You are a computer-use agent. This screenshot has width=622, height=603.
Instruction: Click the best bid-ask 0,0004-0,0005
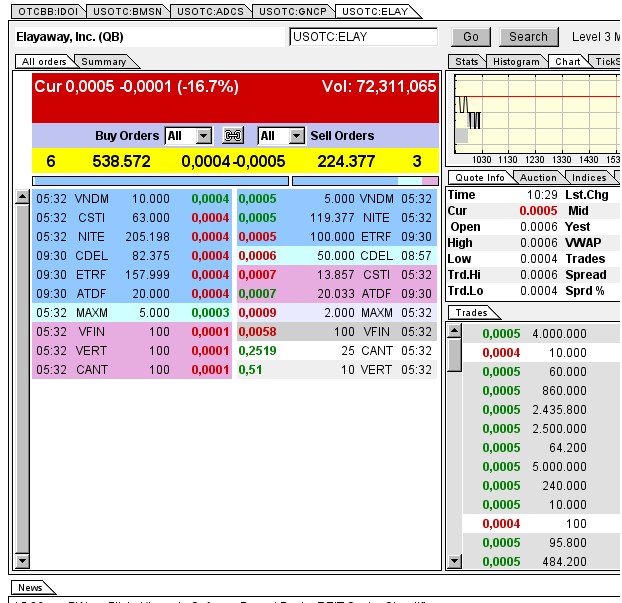[x=233, y=161]
